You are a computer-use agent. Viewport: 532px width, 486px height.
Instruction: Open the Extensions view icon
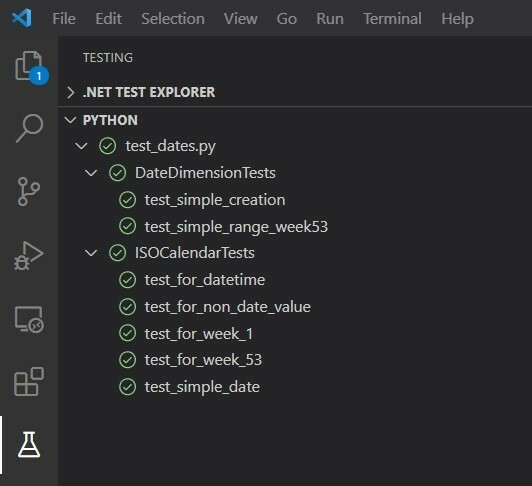(x=29, y=381)
